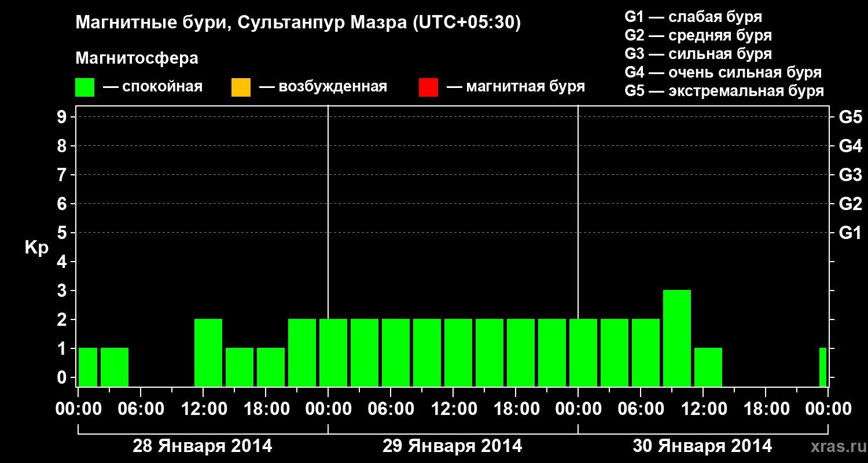The width and height of the screenshot is (868, 463).
Task: Click legend line G1 — слабая буря
Action: tap(693, 17)
